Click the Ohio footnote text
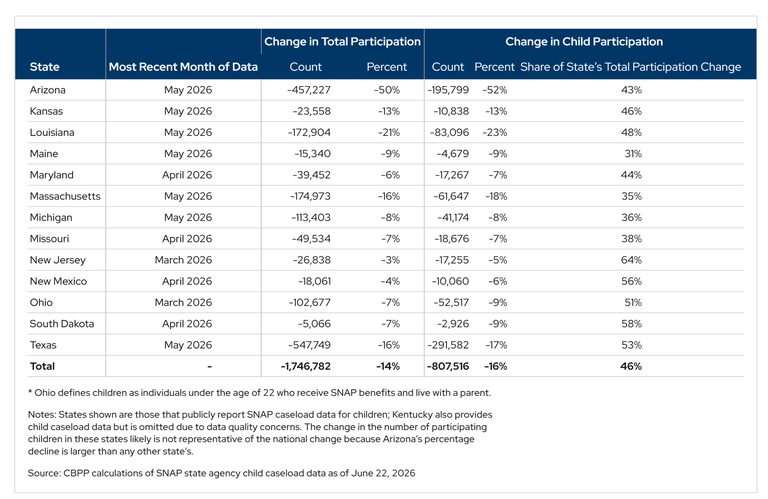768x499 pixels. (x=260, y=393)
